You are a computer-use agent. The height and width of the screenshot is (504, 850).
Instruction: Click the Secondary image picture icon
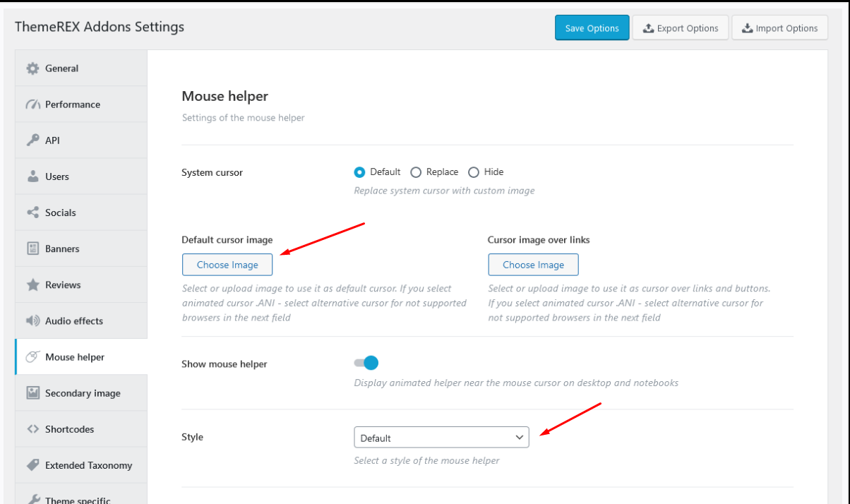coord(32,393)
